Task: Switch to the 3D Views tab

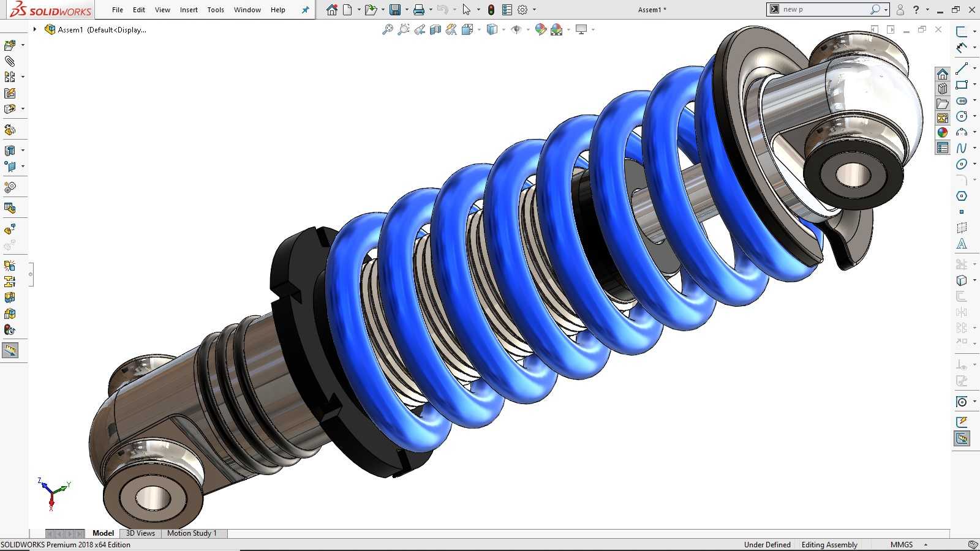Action: pyautogui.click(x=140, y=533)
